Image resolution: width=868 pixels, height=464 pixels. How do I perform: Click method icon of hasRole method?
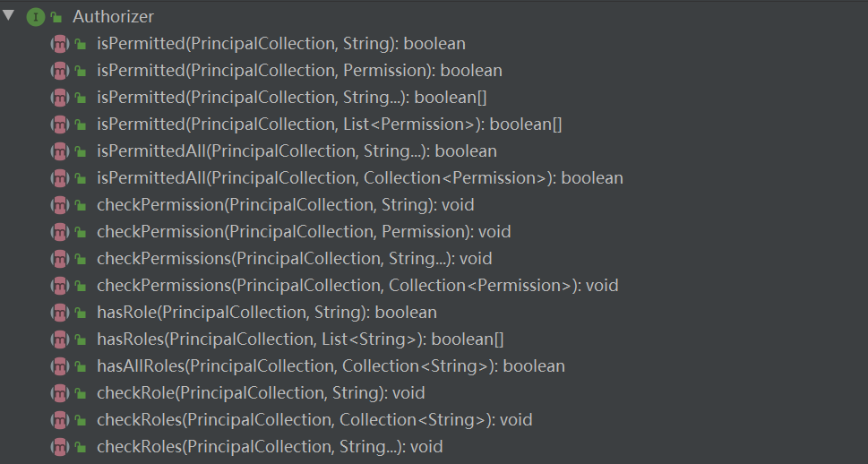tap(60, 312)
